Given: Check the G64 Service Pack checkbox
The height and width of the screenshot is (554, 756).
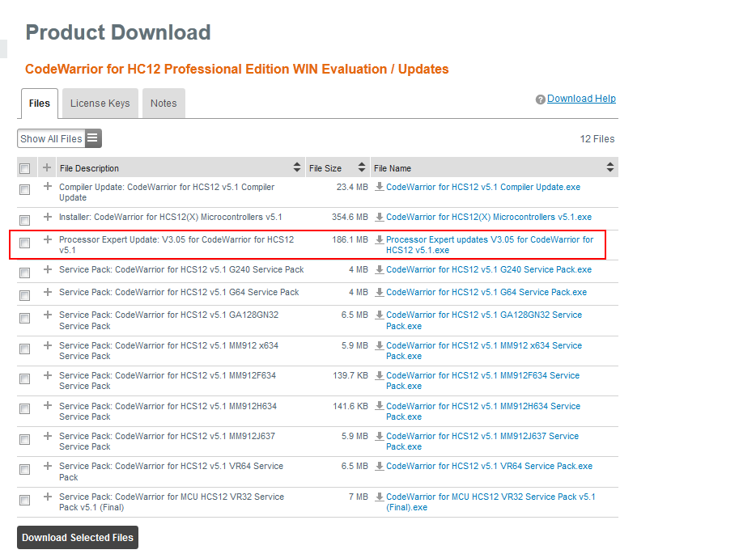Looking at the screenshot, I should (24, 295).
